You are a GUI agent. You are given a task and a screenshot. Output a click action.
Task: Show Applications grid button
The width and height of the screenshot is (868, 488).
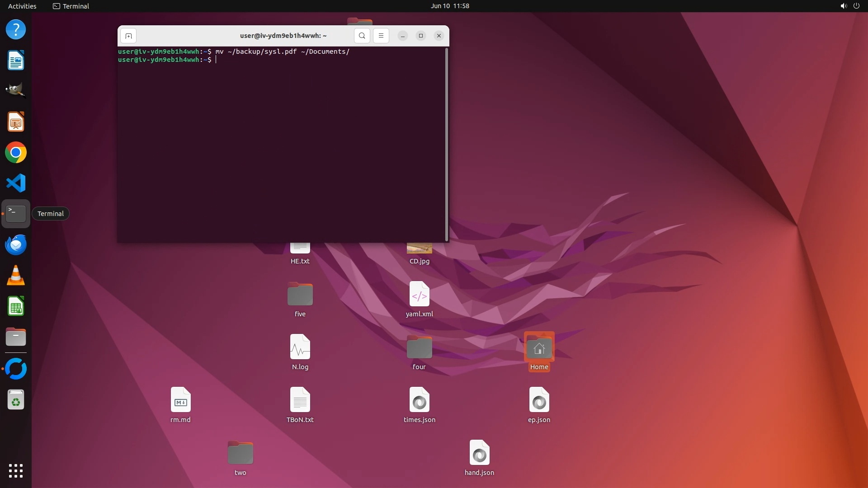pos(16,471)
